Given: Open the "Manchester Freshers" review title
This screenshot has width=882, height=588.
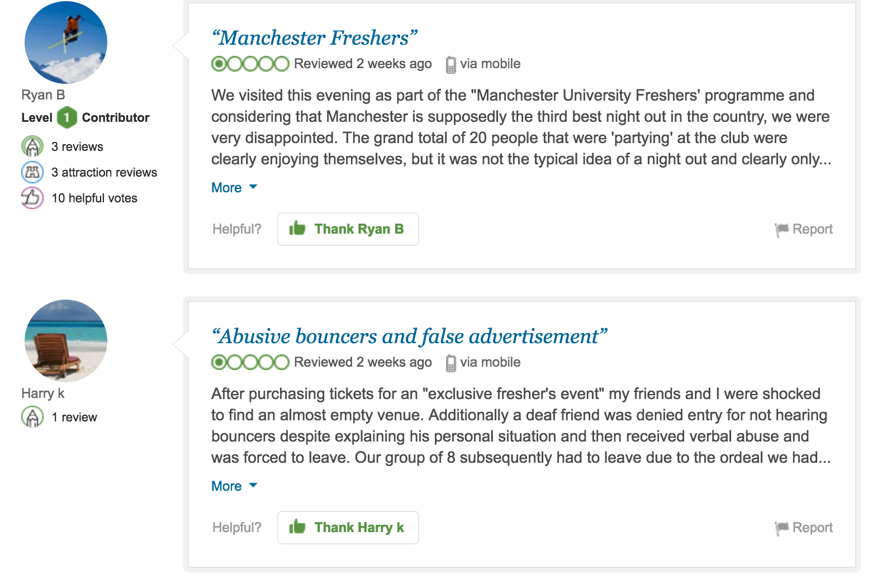Looking at the screenshot, I should click(x=315, y=38).
